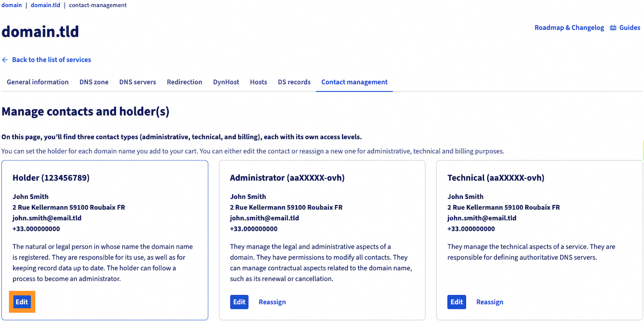Open the Roadmap & Changelog page
644x323 pixels.
tap(569, 28)
